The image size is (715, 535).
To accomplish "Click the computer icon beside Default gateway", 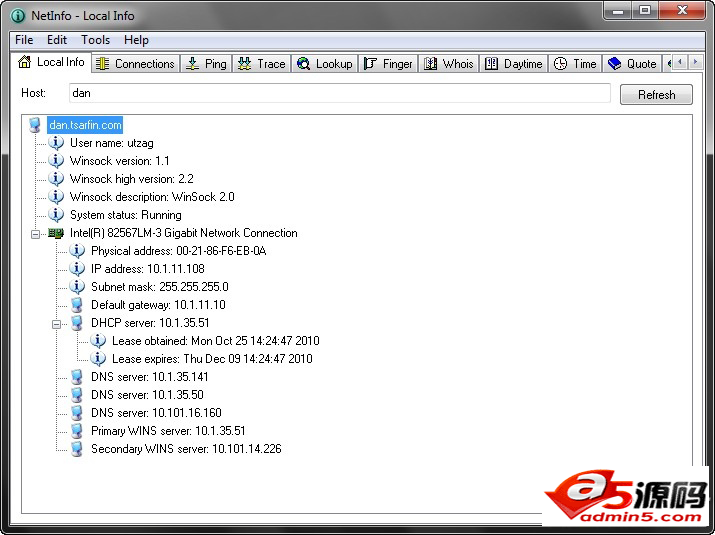I will coord(77,305).
